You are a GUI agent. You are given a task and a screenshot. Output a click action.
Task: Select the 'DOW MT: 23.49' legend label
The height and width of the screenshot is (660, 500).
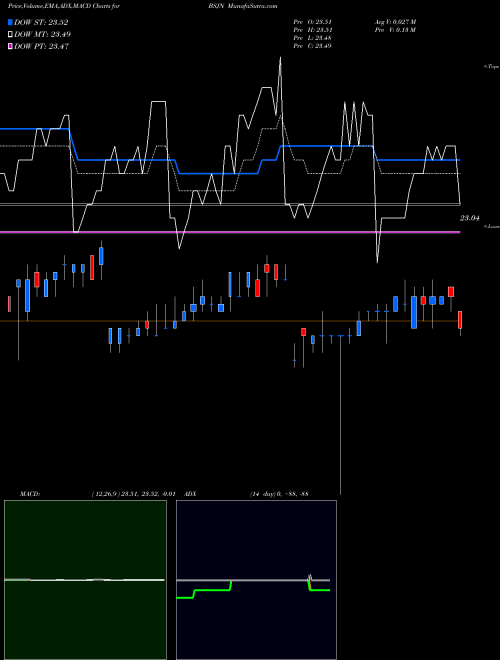pos(43,35)
